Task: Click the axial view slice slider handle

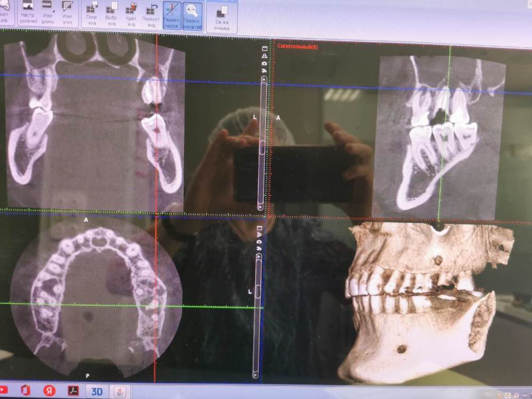Action: 256,292
